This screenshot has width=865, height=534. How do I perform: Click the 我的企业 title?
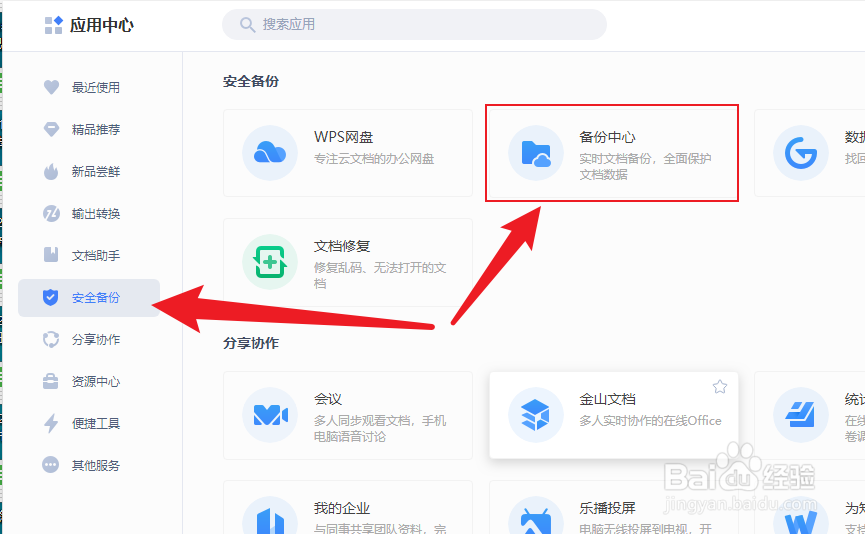(342, 508)
